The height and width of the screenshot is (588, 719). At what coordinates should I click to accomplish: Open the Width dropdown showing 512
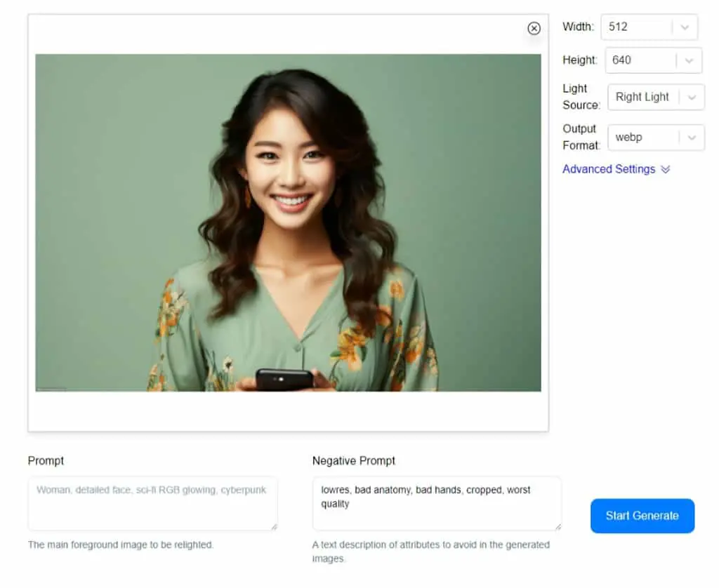coord(649,27)
